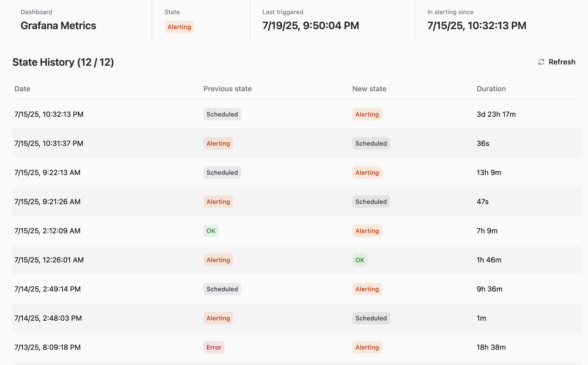Click the Last triggered timestamp 9:50:04 PM
This screenshot has height=365, width=588.
(311, 26)
